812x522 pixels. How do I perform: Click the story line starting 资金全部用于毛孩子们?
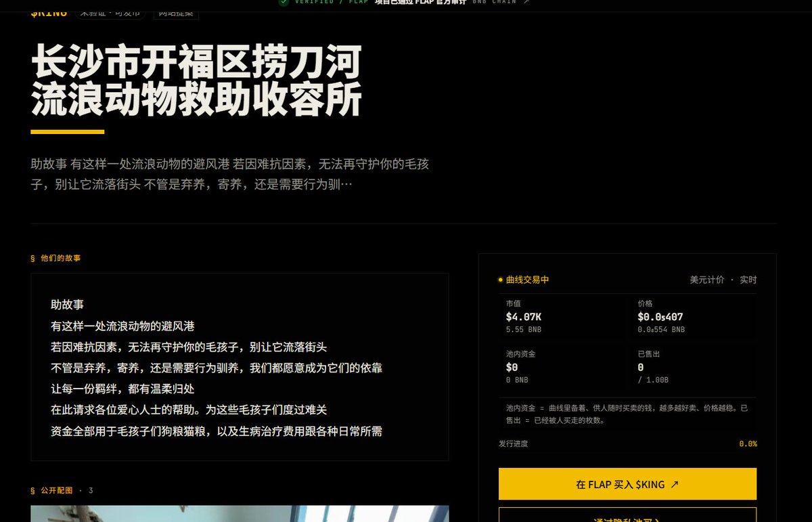pyautogui.click(x=217, y=431)
